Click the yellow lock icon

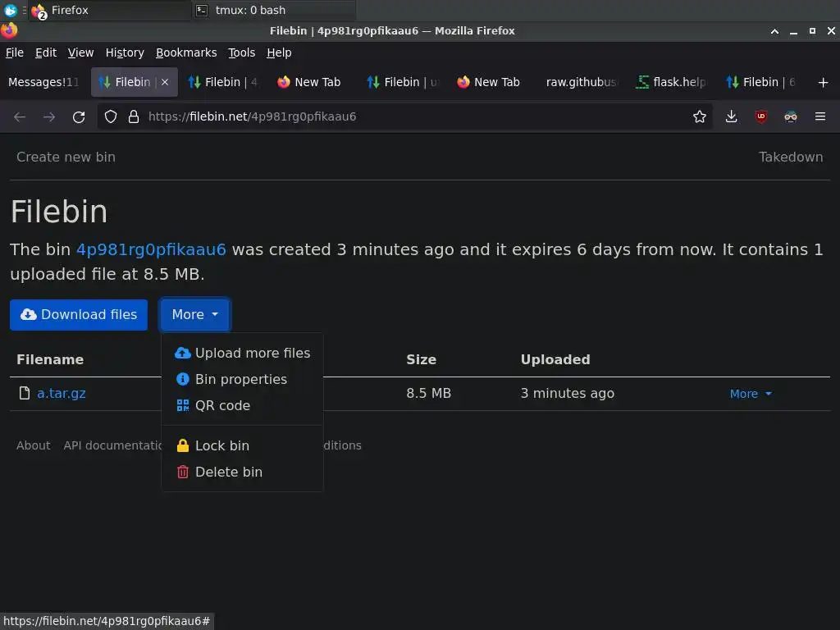click(x=183, y=445)
